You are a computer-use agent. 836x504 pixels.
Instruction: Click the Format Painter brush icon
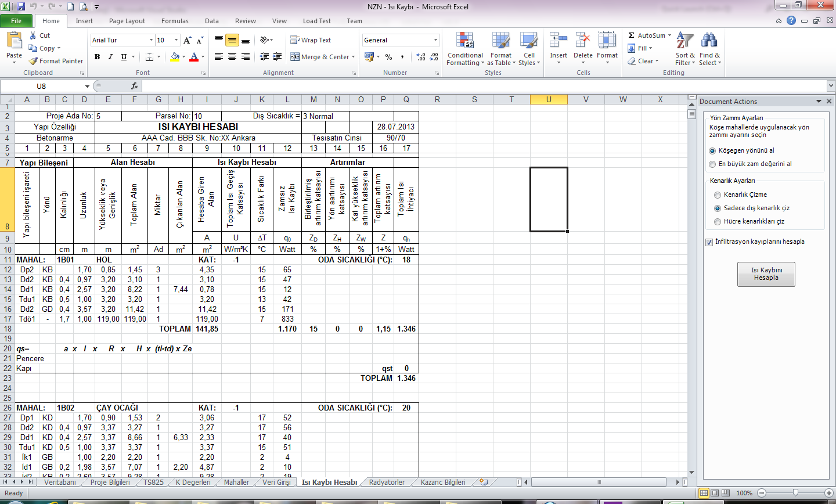34,61
